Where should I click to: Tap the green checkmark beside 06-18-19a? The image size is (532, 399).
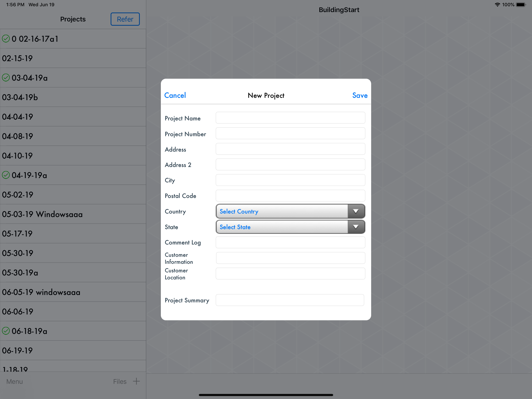6,331
